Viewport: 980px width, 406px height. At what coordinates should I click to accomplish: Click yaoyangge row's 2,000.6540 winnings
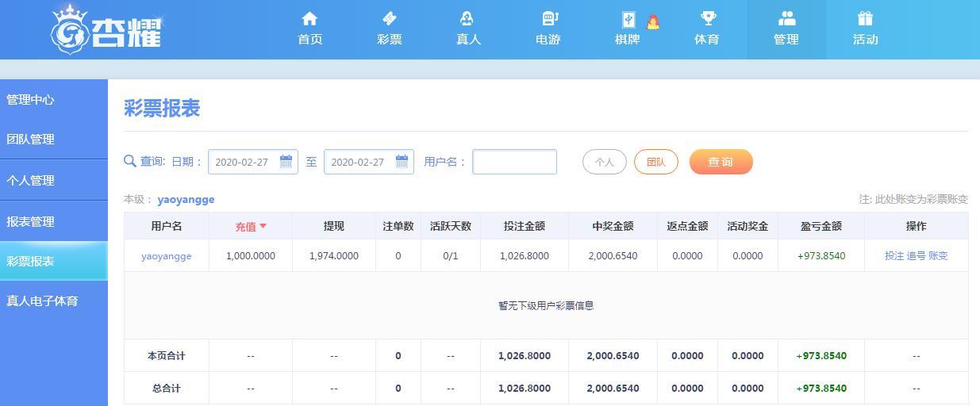613,255
